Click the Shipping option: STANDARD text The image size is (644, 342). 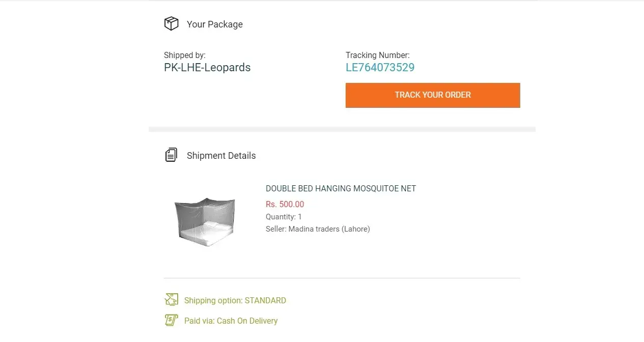pyautogui.click(x=235, y=301)
